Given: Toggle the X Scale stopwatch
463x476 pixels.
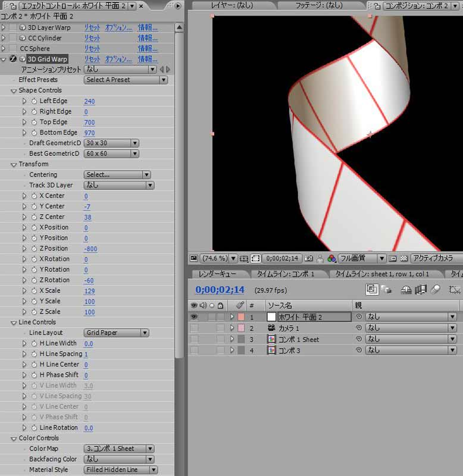Looking at the screenshot, I should click(34, 291).
